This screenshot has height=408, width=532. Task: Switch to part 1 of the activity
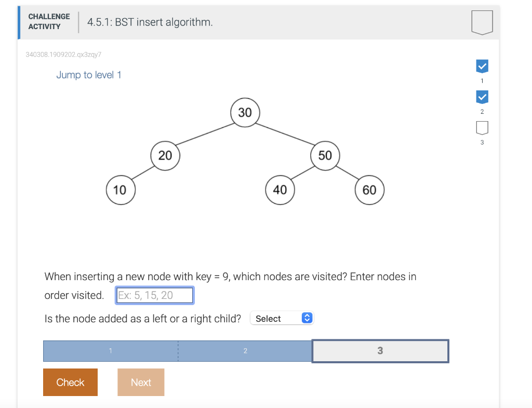(110, 351)
